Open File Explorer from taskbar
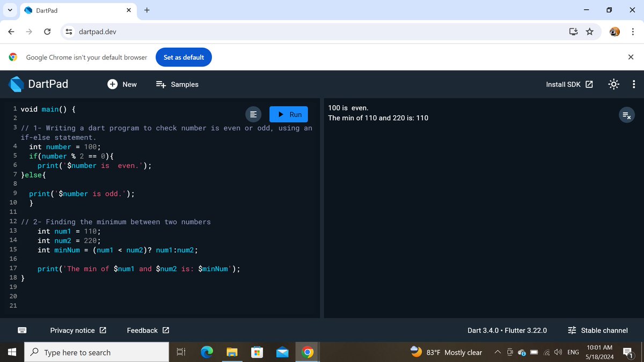The height and width of the screenshot is (362, 644). [232, 352]
